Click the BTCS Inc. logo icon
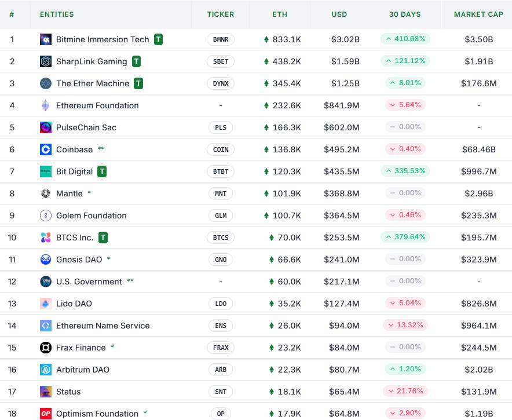 pyautogui.click(x=46, y=238)
